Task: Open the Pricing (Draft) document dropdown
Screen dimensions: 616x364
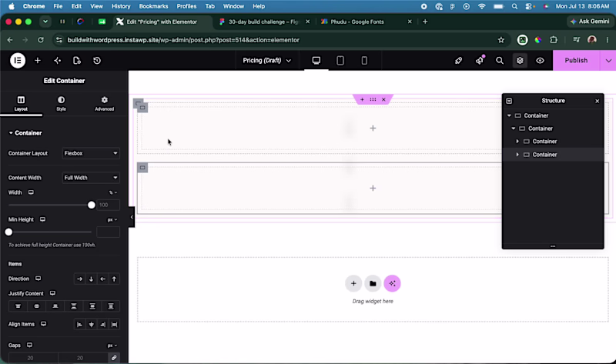Action: click(x=266, y=61)
